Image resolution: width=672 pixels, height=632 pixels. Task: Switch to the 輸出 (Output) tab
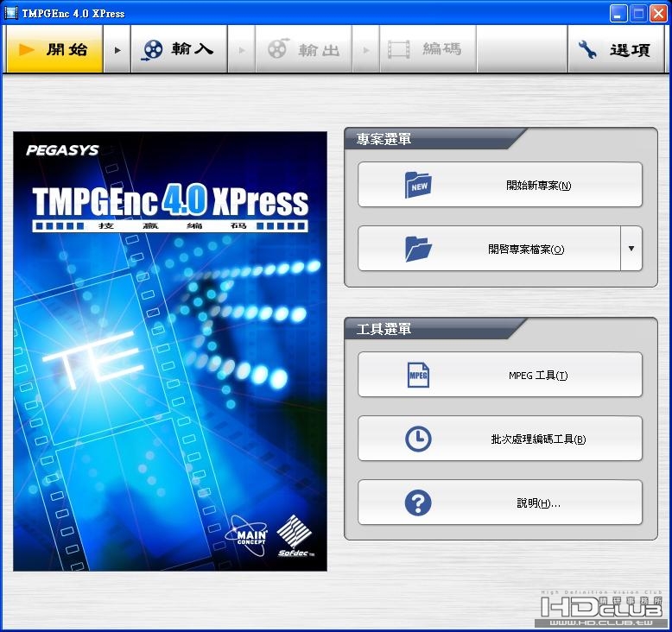point(303,49)
